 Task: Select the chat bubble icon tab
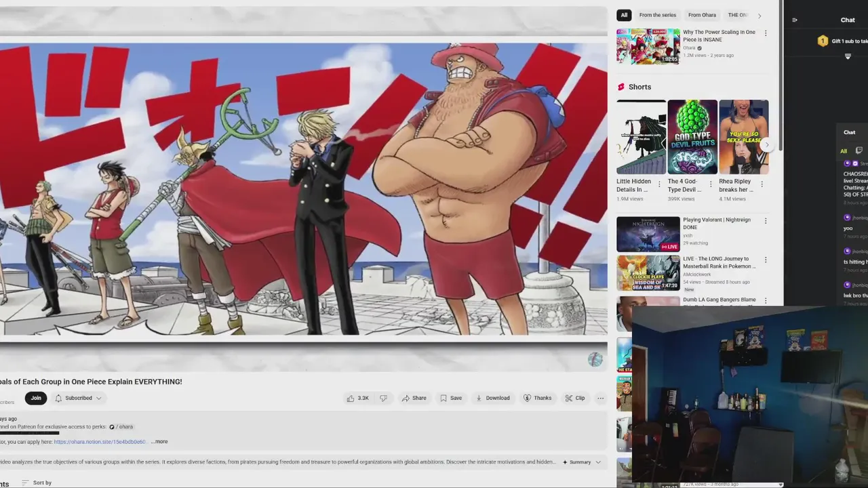[859, 150]
